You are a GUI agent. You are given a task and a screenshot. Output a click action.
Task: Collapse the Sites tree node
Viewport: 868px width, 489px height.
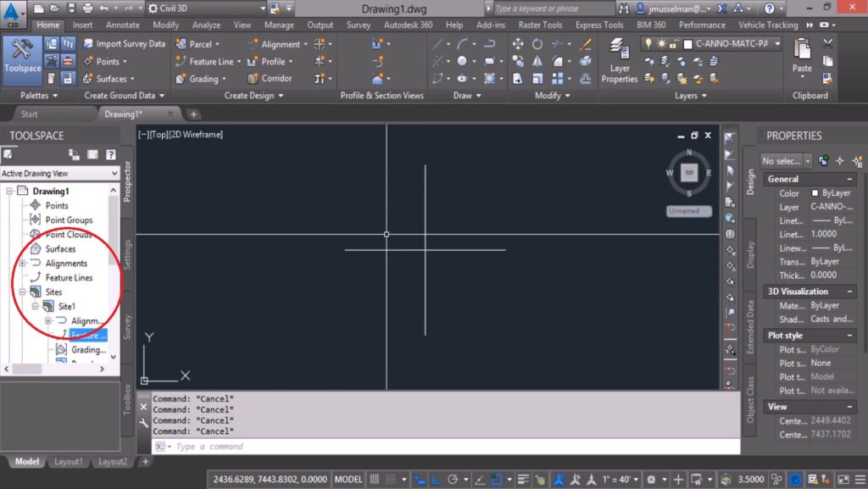[22, 292]
